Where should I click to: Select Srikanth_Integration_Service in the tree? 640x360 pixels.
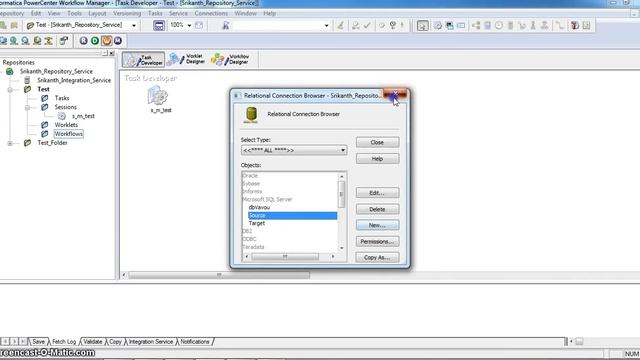pos(74,80)
